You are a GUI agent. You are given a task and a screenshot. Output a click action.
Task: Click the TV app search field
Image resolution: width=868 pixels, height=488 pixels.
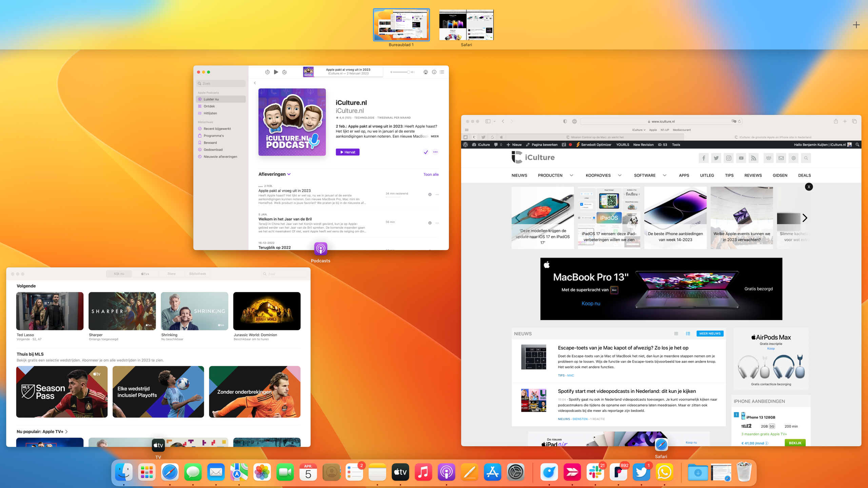[284, 274]
